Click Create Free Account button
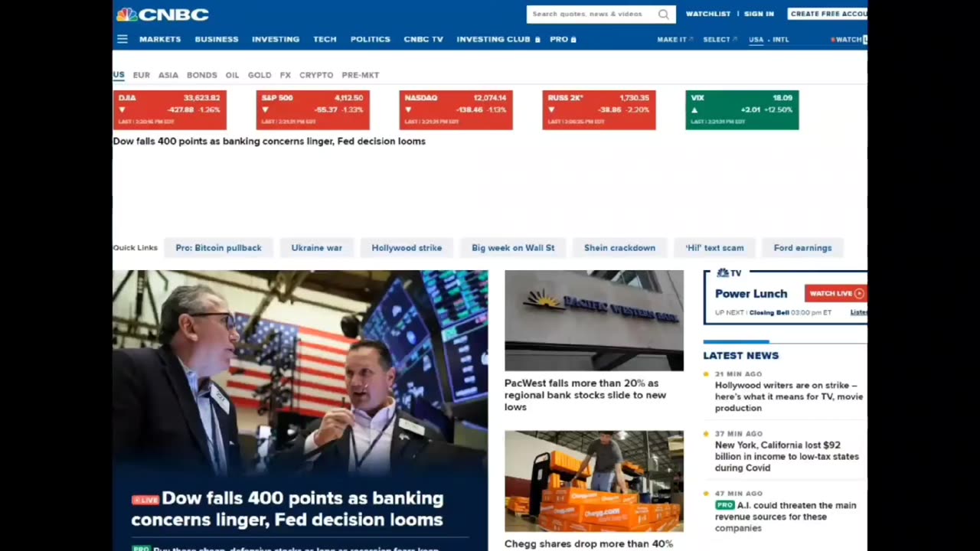Viewport: 980px width, 551px height. pyautogui.click(x=828, y=14)
